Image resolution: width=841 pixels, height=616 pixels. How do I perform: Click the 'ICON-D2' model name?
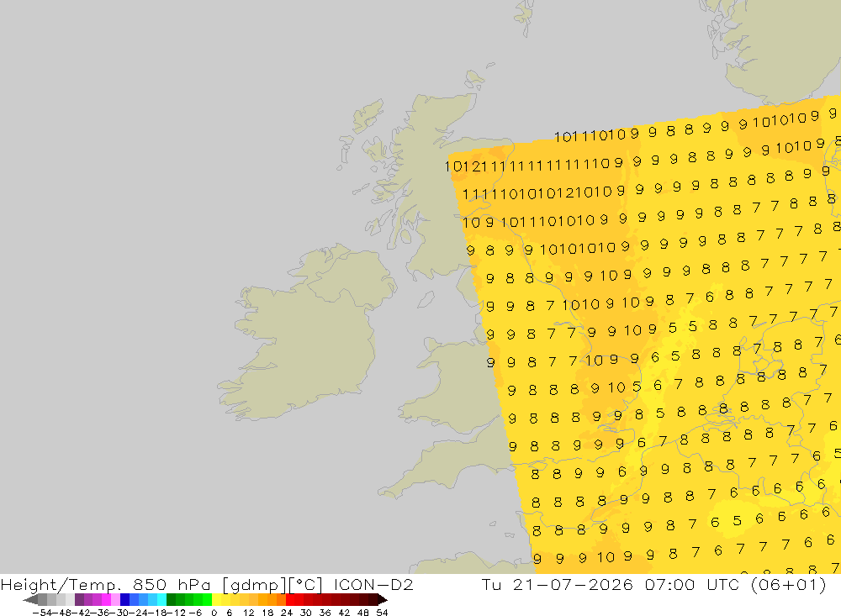coord(373,584)
